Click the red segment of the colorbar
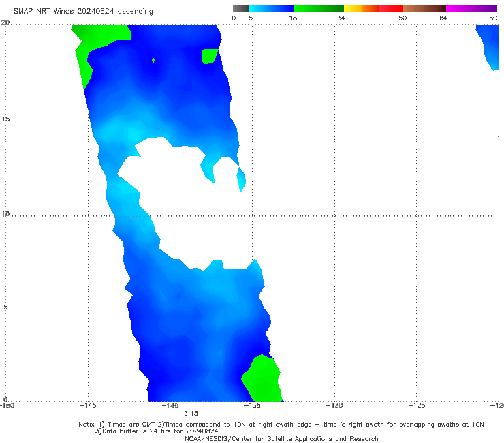 391,8
